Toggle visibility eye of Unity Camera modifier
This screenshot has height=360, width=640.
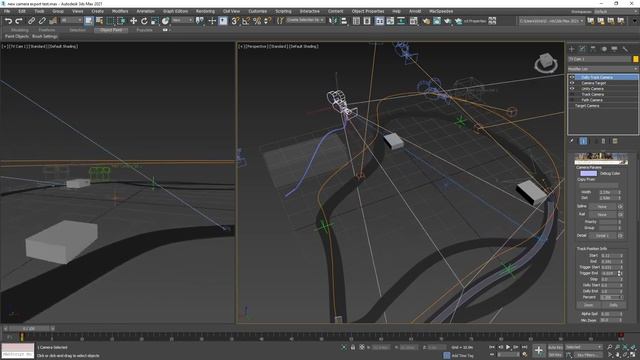tap(572, 89)
